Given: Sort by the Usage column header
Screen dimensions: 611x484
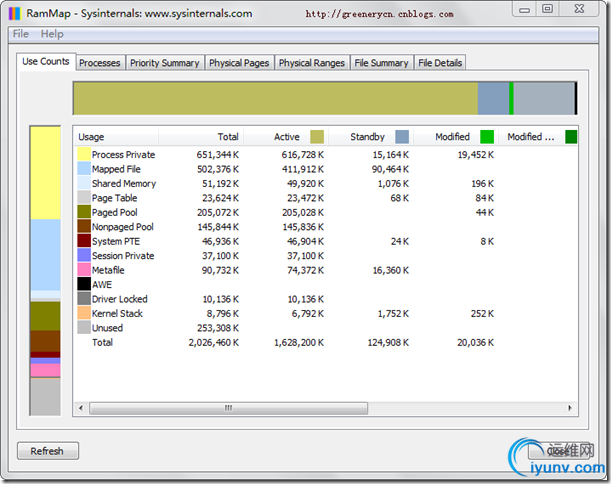Looking at the screenshot, I should (115, 137).
